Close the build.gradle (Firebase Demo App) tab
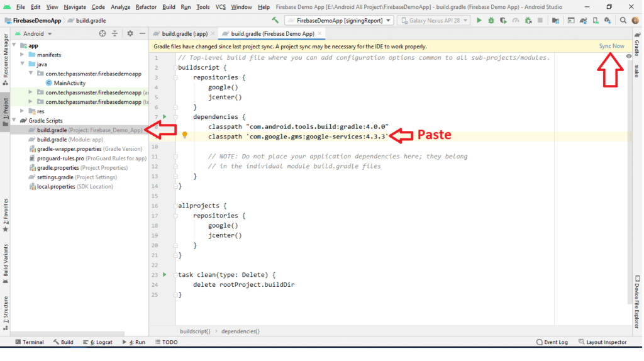 coord(319,34)
